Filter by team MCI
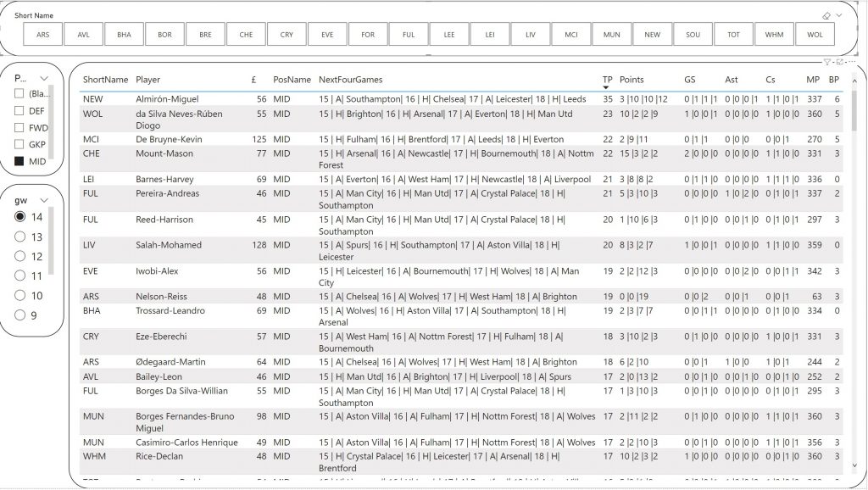868x490 pixels. (571, 34)
